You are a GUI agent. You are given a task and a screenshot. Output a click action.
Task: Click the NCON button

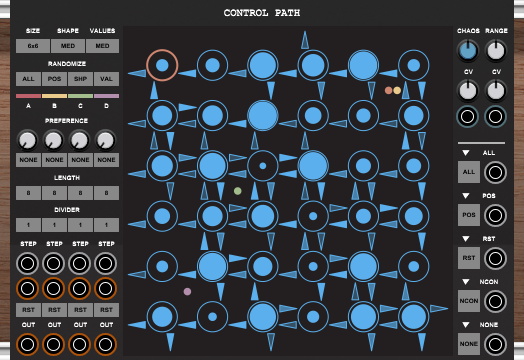pyautogui.click(x=469, y=301)
